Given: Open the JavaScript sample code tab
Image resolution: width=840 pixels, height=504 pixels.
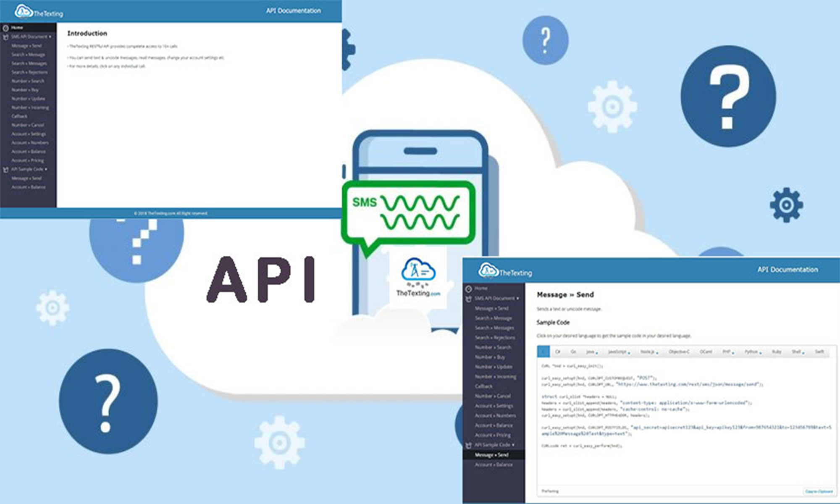Looking at the screenshot, I should [618, 352].
